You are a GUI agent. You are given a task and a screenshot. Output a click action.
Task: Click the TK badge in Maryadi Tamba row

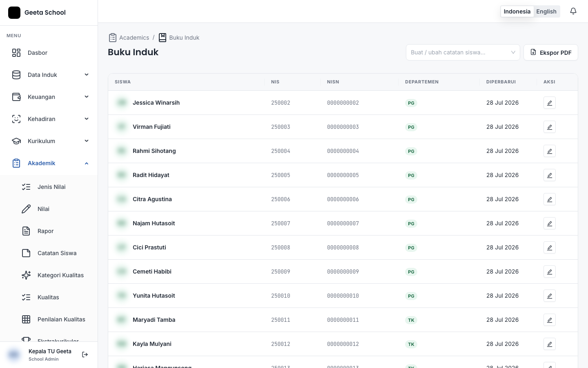click(x=411, y=320)
